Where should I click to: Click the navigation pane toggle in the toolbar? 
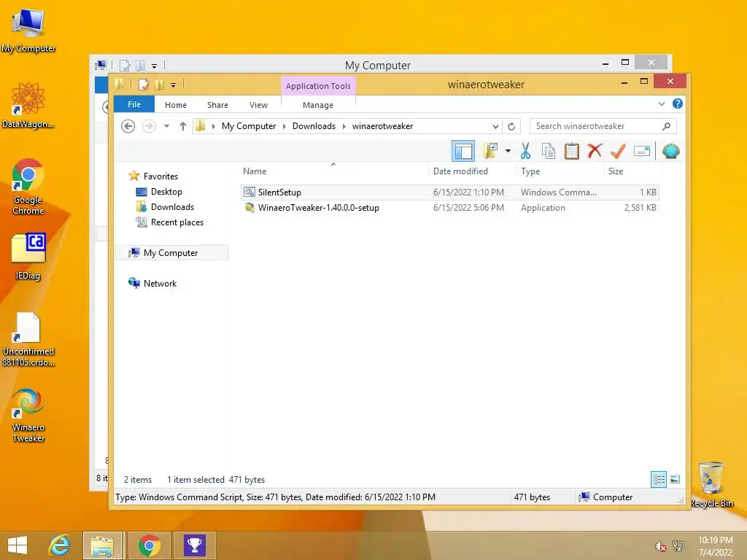(x=463, y=152)
